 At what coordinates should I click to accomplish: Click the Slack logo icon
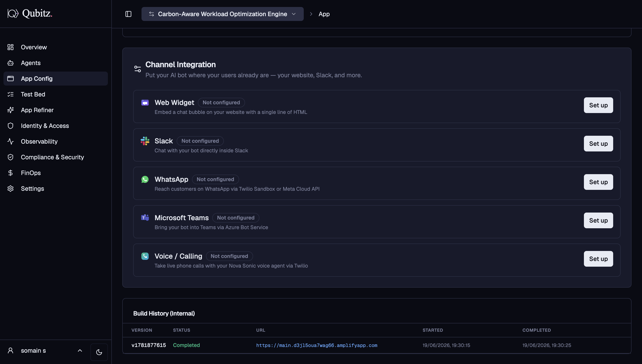[x=145, y=141]
